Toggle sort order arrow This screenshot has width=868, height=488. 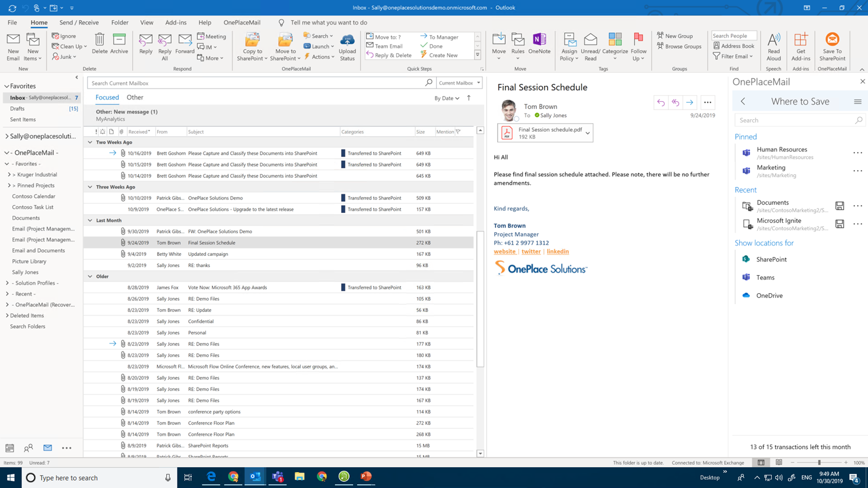pos(469,98)
